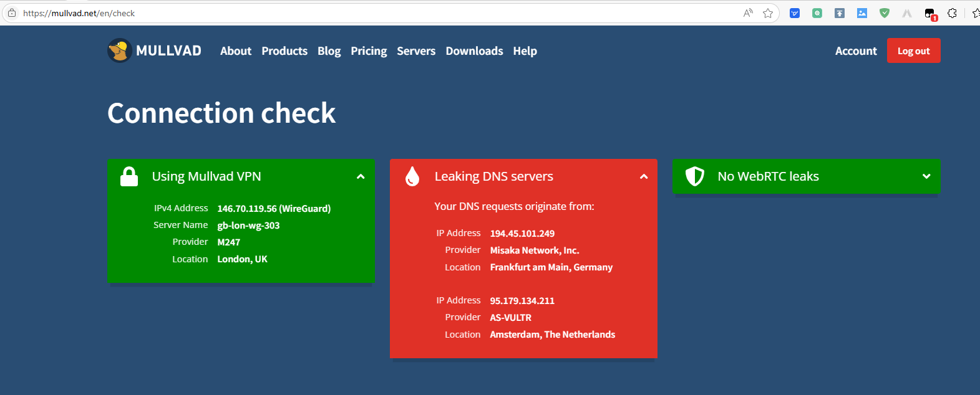
Task: Click the DNS IP address 194.45.101.249
Action: click(x=522, y=234)
